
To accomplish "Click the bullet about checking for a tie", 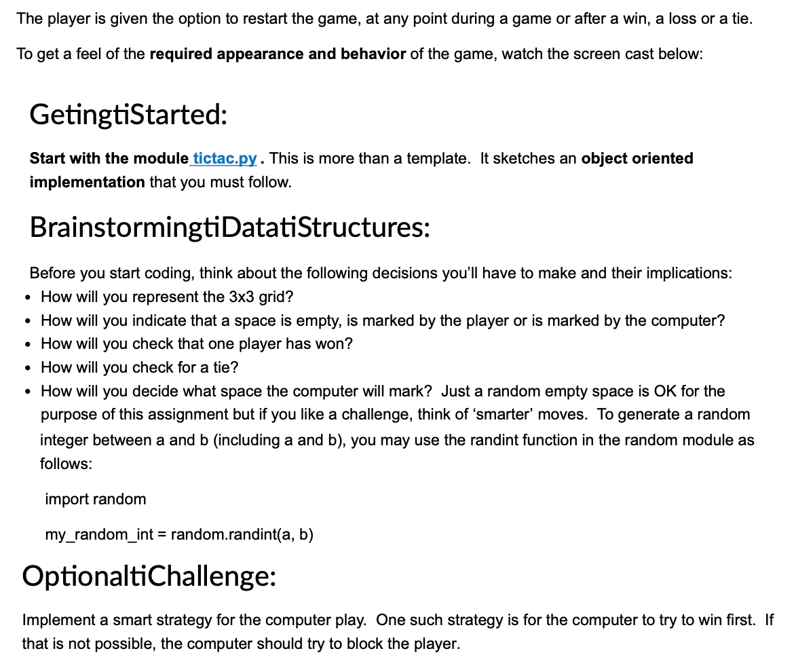I will click(139, 368).
